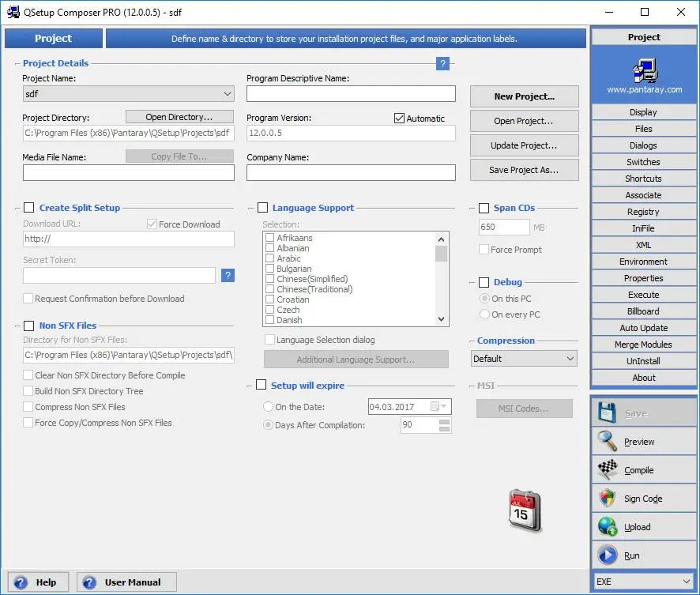Open the UnInstall section
700x595 pixels.
643,360
